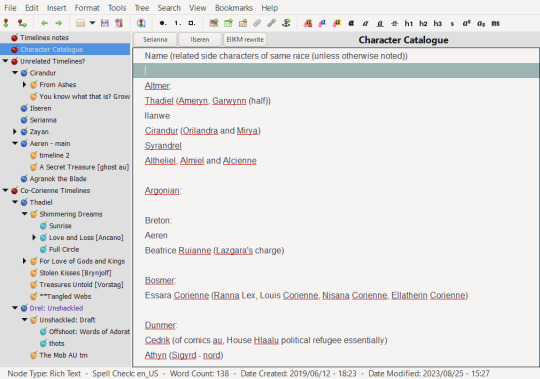This screenshot has width=540, height=379.
Task: Go forward with the green right arrow
Action: (x=59, y=23)
